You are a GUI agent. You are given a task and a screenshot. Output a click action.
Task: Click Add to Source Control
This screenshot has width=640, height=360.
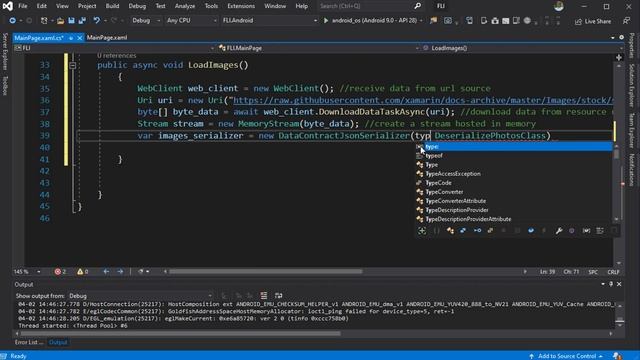click(567, 356)
